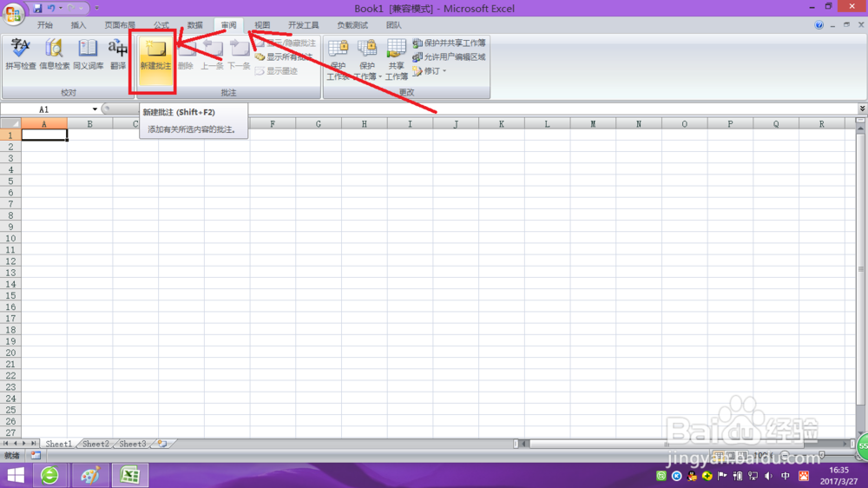
Task: Open 信息检索 research pane
Action: tap(54, 55)
